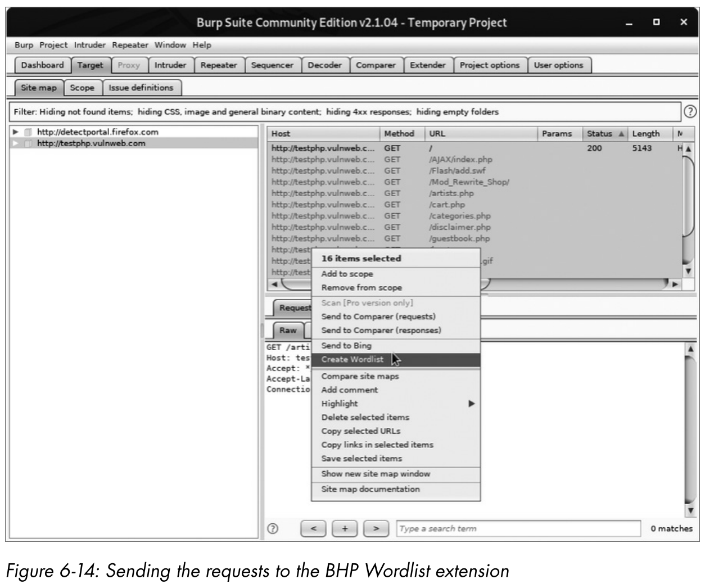Switch to the Extender tab
The image size is (705, 588).
click(x=428, y=65)
